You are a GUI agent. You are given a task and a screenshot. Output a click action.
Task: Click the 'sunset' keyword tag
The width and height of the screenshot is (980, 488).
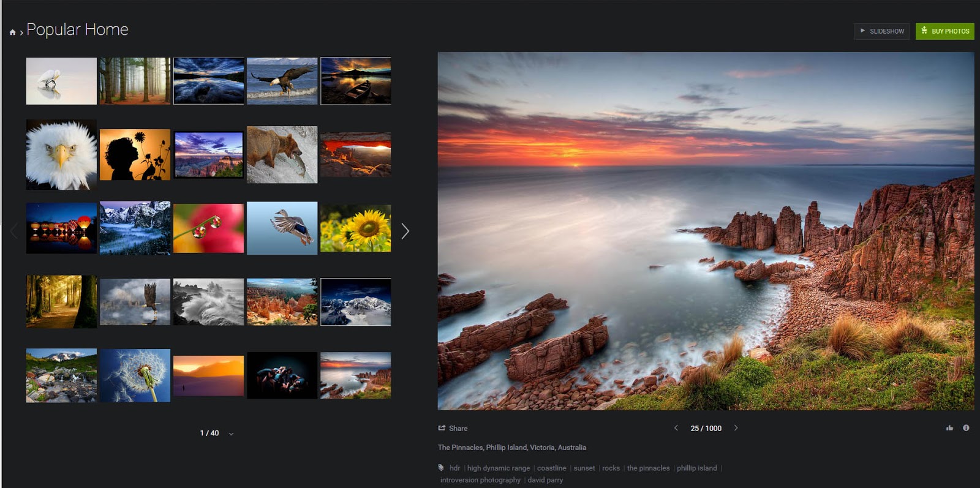(x=584, y=468)
